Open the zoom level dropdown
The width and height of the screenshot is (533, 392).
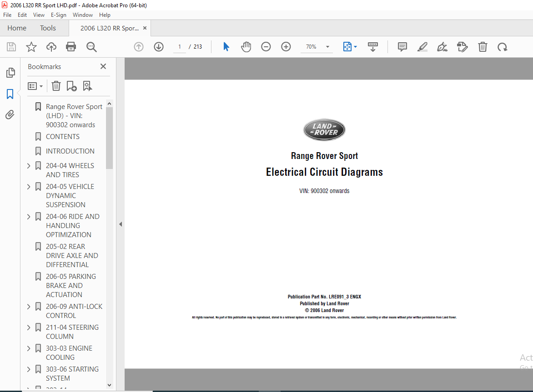coord(328,47)
